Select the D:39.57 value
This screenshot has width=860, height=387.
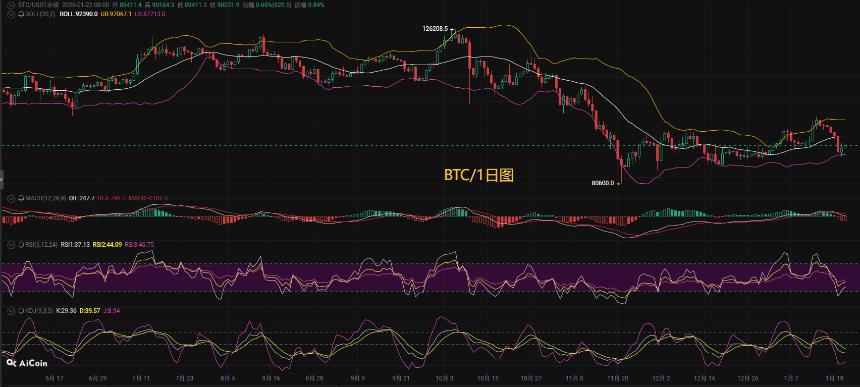90,311
